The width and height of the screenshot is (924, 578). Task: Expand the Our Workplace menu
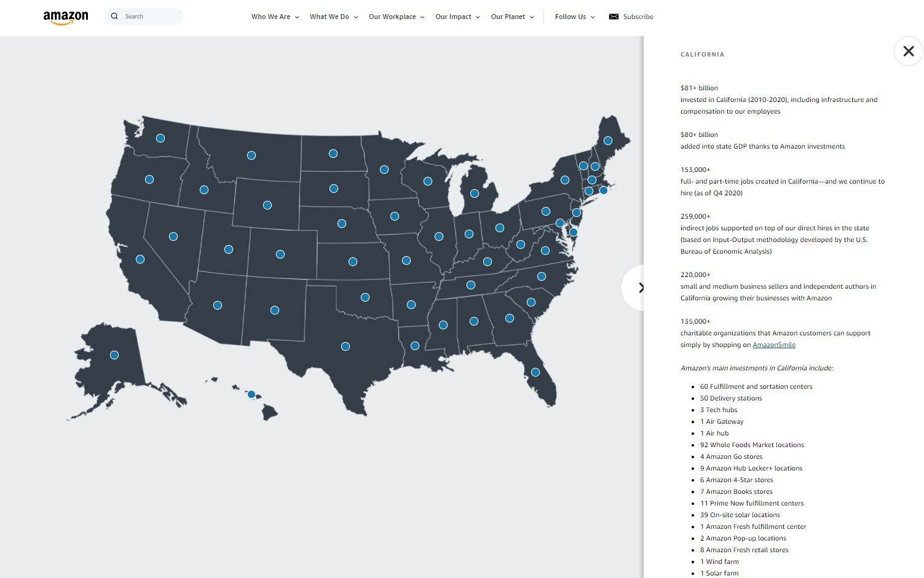pos(397,17)
